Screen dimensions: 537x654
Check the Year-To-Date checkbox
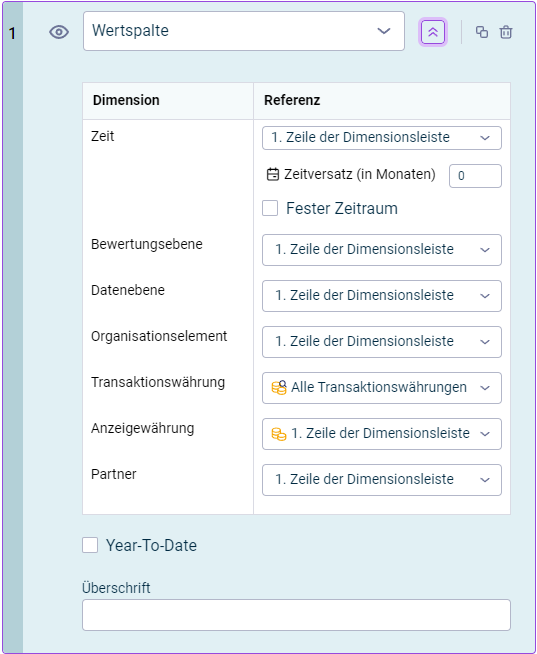click(90, 545)
